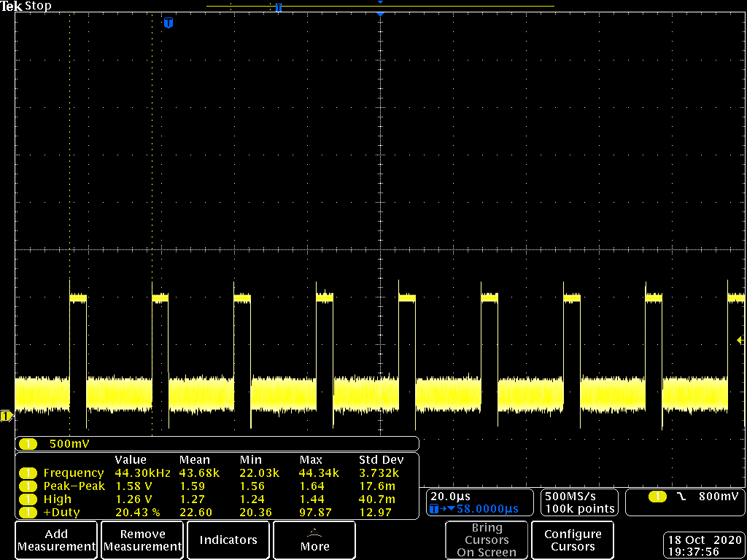Image resolution: width=747 pixels, height=560 pixels.
Task: Toggle the Stop acquisition status indicator
Action: (x=39, y=6)
